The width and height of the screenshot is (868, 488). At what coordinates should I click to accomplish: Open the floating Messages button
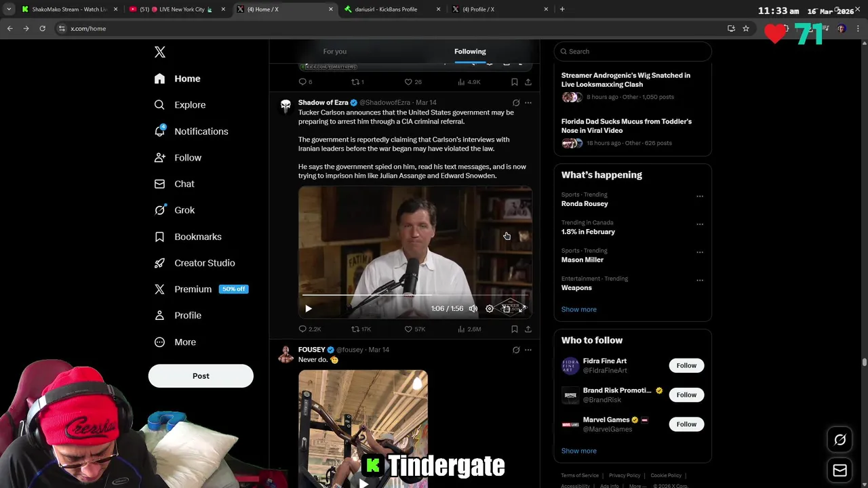tap(840, 470)
